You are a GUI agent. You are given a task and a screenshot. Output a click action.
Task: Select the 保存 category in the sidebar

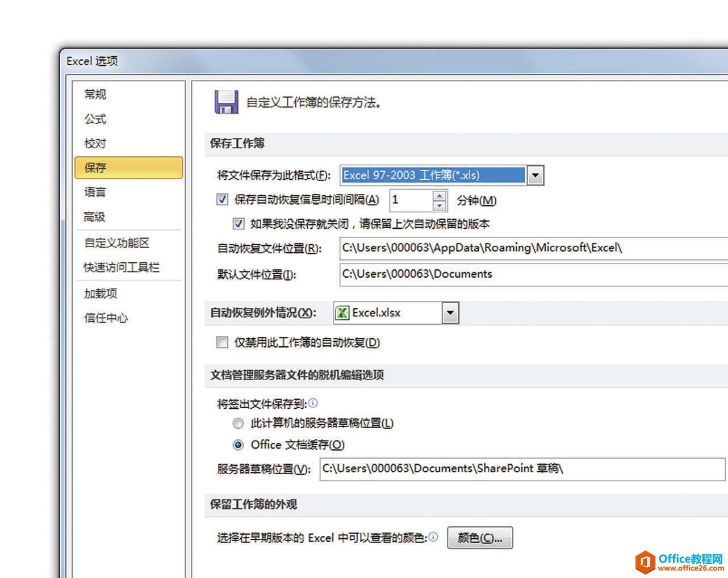[128, 167]
